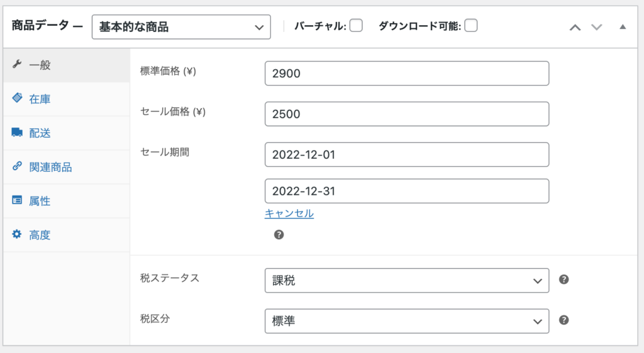The image size is (644, 353).
Task: Open the 税ステータス dropdown showing 課税
Action: tap(407, 280)
